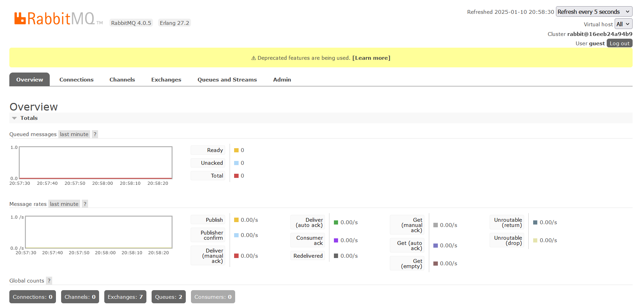
Task: Open help for Global counts
Action: pos(49,281)
